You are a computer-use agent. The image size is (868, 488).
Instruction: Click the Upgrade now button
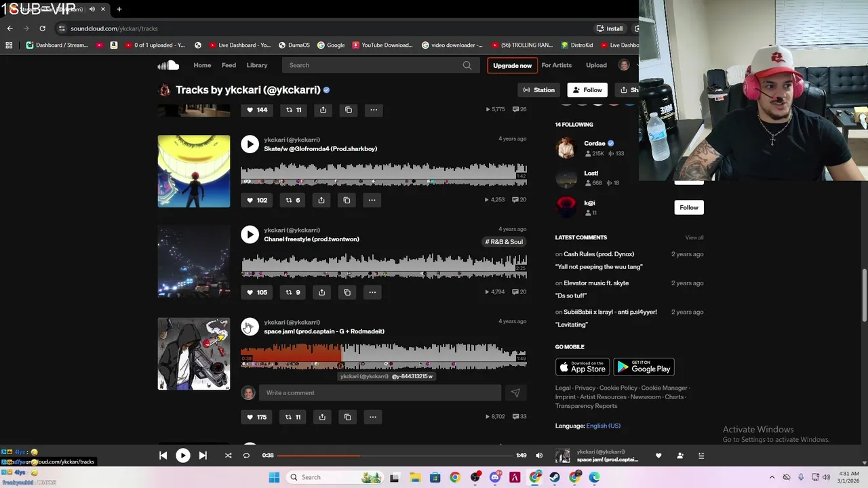[x=512, y=65]
